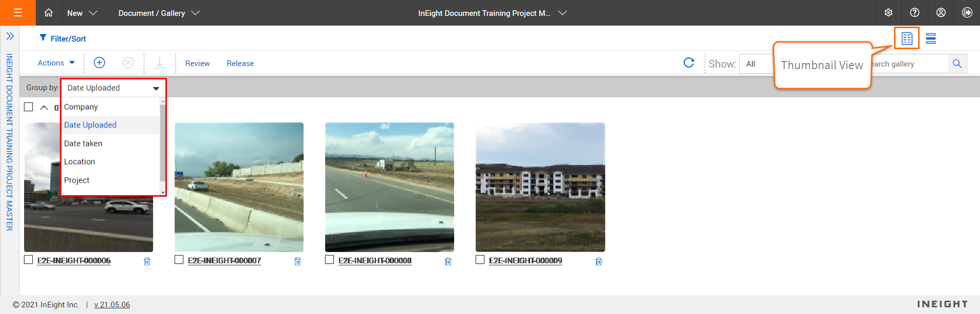Click the Release button
The width and height of the screenshot is (980, 314).
pos(240,64)
